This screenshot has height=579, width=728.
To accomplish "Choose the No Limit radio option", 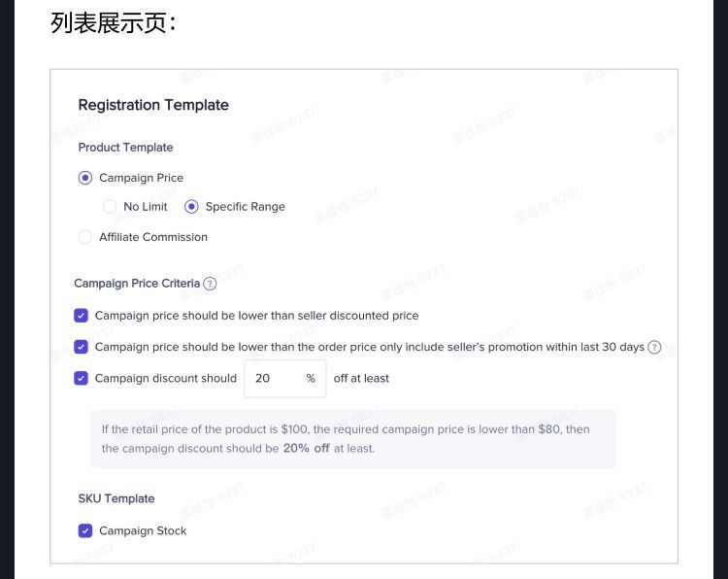I will coord(110,206).
